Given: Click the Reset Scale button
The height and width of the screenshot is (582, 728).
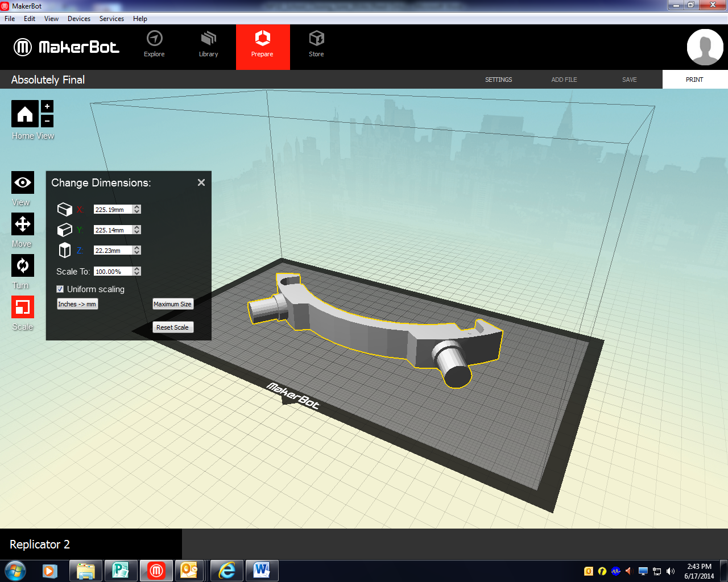Looking at the screenshot, I should (x=173, y=327).
